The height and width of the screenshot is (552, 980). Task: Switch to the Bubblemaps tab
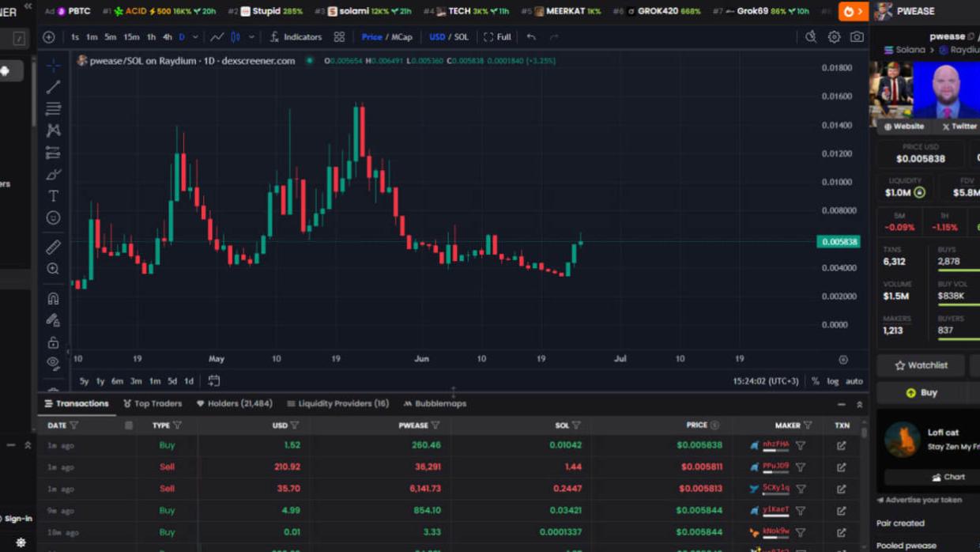(435, 403)
